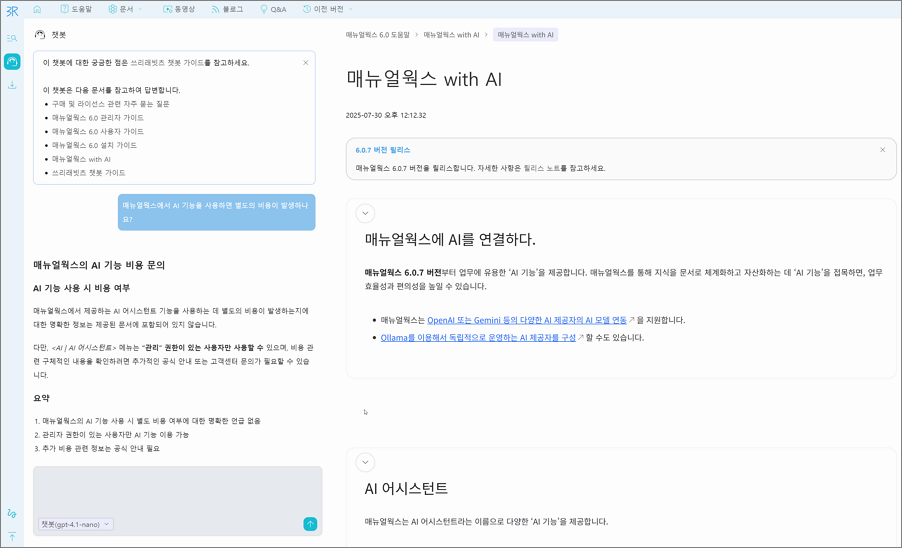This screenshot has height=548, width=902.
Task: Click the 요약 heading in the chatbot answer
Action: [41, 398]
